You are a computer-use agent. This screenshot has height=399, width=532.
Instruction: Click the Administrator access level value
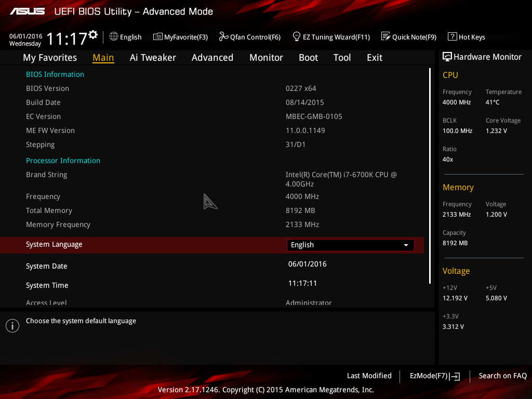(309, 302)
